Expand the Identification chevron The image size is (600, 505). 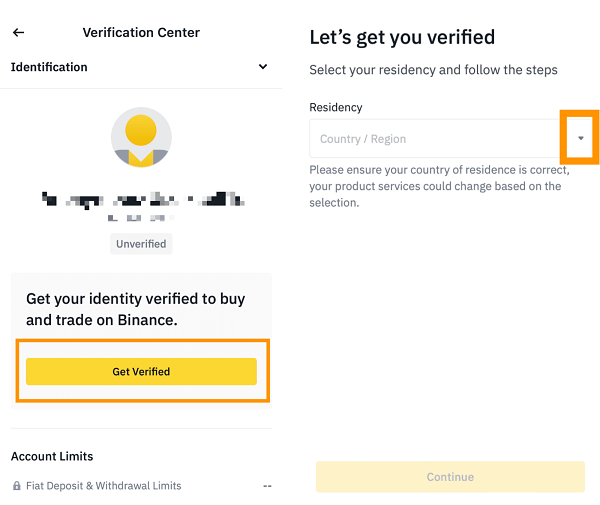(263, 67)
